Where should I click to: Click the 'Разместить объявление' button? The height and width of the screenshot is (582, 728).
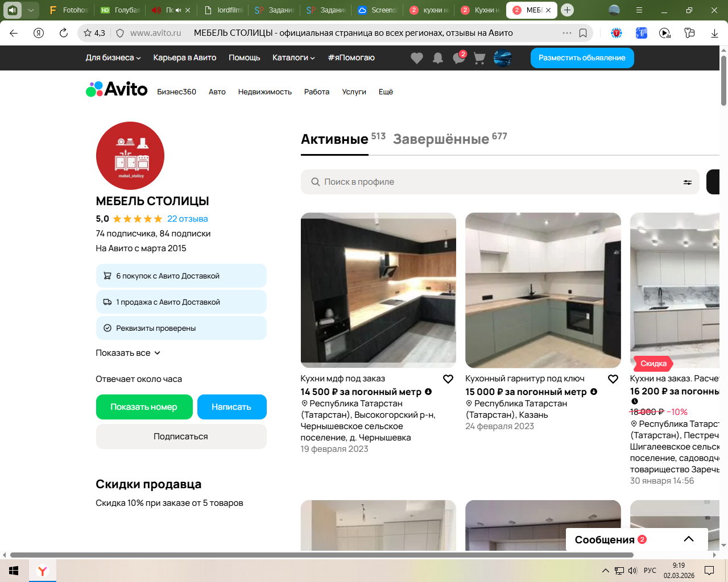(582, 58)
